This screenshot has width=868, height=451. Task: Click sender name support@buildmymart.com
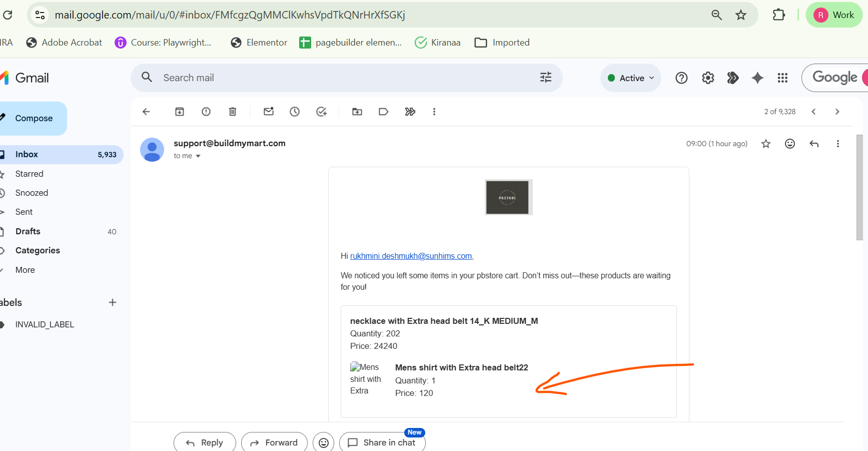230,143
